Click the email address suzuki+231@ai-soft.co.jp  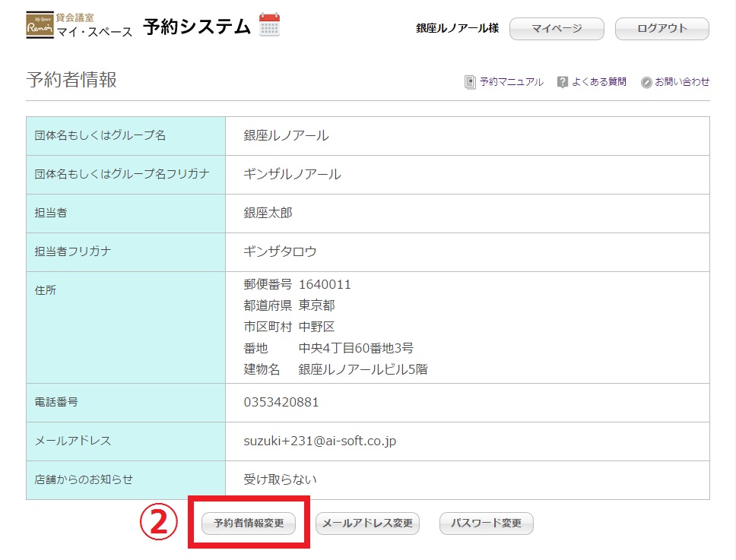pos(319,441)
